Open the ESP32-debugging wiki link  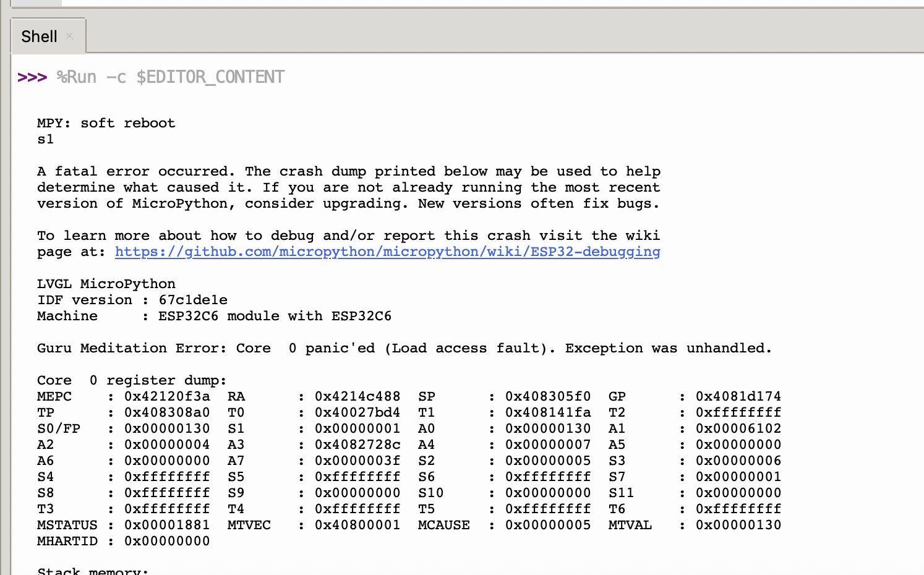point(388,252)
